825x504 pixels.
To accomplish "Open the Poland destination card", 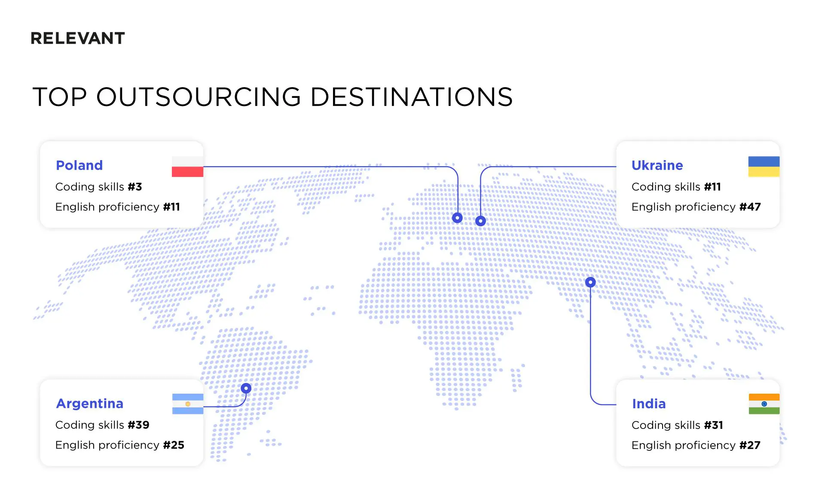I will (x=122, y=185).
